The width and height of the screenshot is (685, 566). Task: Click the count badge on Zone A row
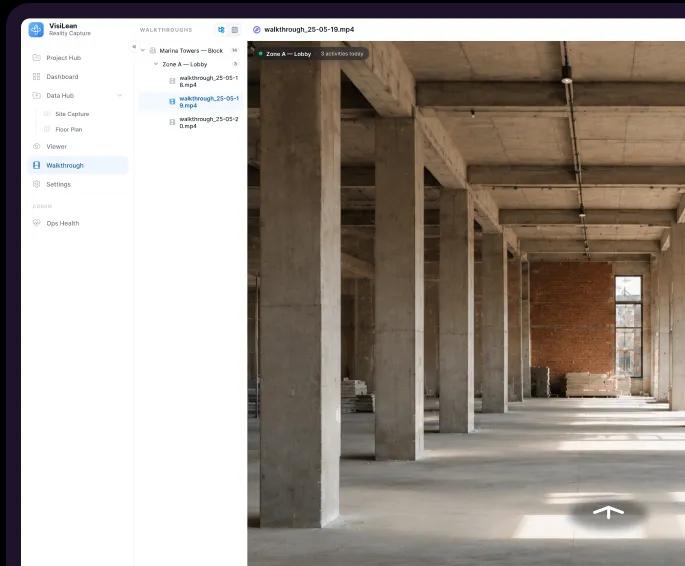point(235,64)
